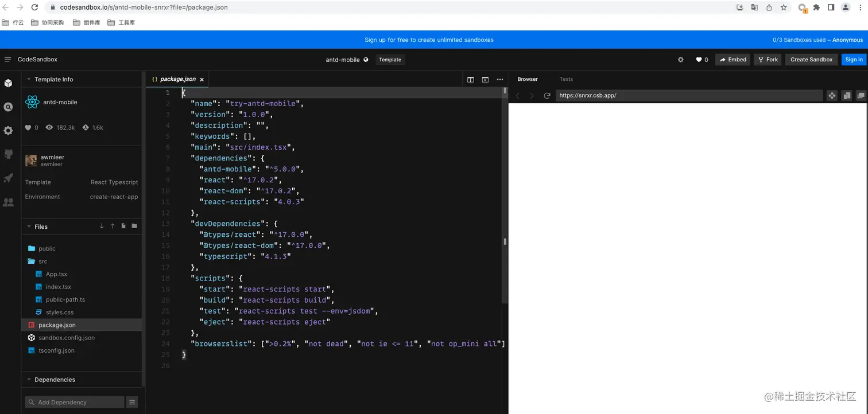Fork the sandbox
The image size is (868, 414).
click(x=768, y=60)
